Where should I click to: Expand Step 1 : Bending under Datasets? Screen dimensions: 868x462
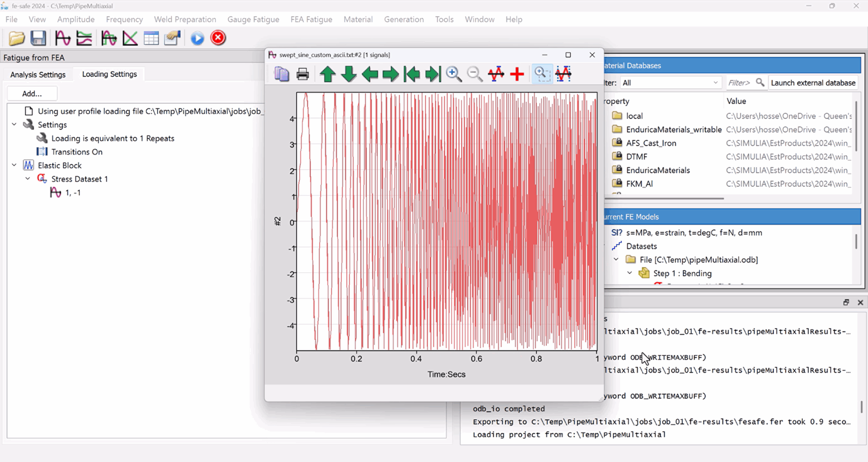(629, 273)
